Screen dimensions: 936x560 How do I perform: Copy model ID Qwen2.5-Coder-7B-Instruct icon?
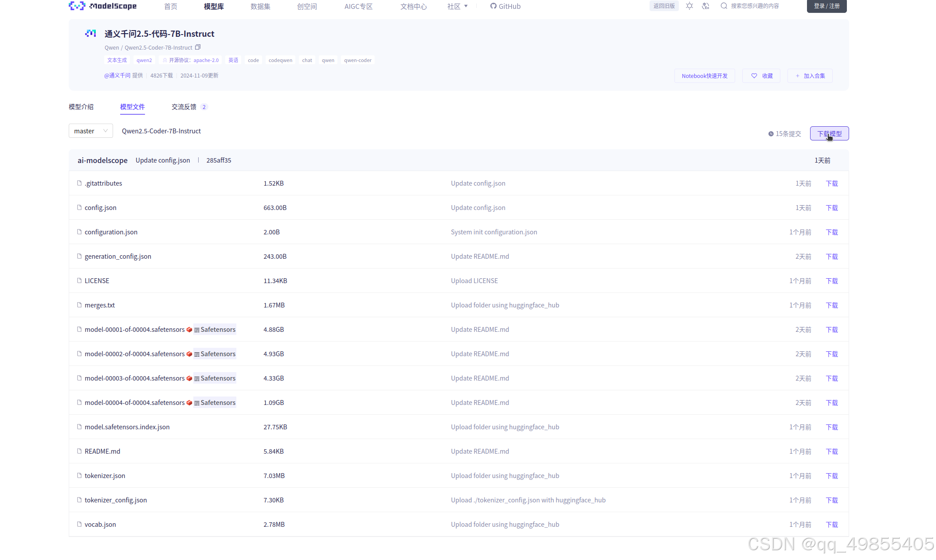point(198,47)
